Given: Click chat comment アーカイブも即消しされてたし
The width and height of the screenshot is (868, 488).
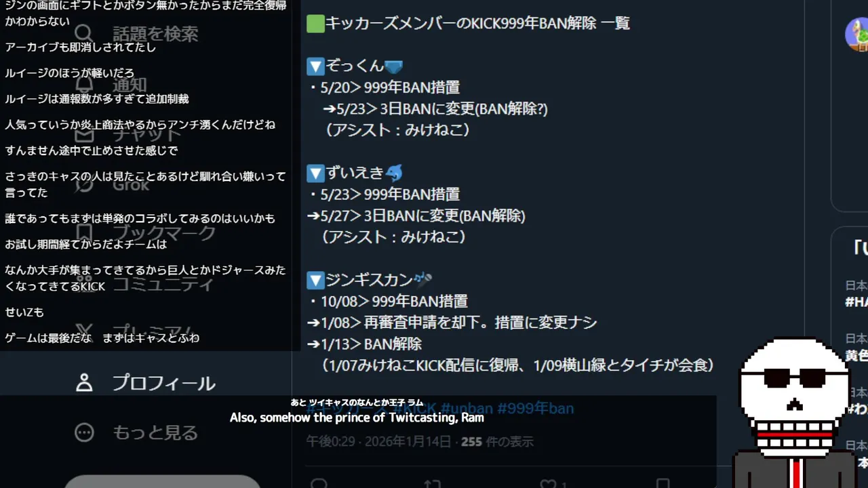Looking at the screenshot, I should click(x=80, y=47).
